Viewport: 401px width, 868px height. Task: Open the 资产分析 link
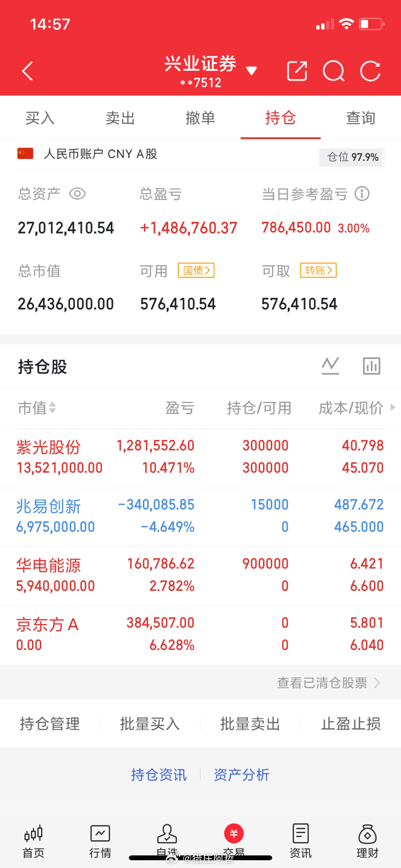point(242,775)
